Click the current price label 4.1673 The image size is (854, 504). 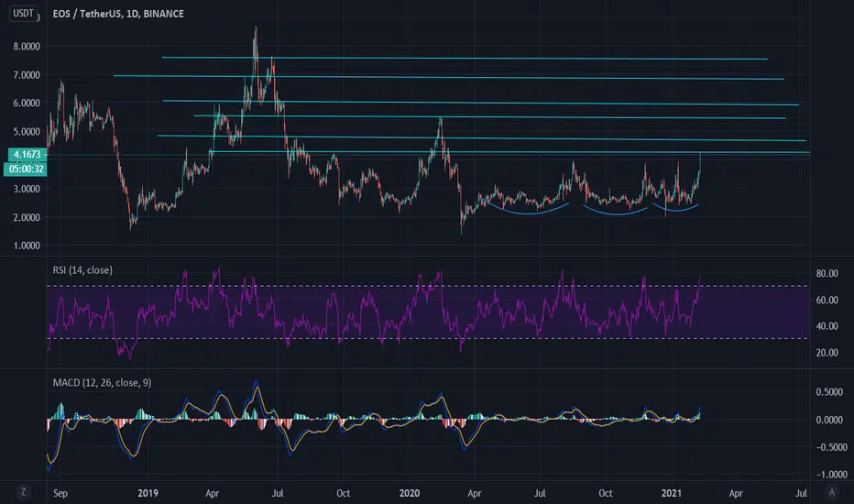(27, 155)
